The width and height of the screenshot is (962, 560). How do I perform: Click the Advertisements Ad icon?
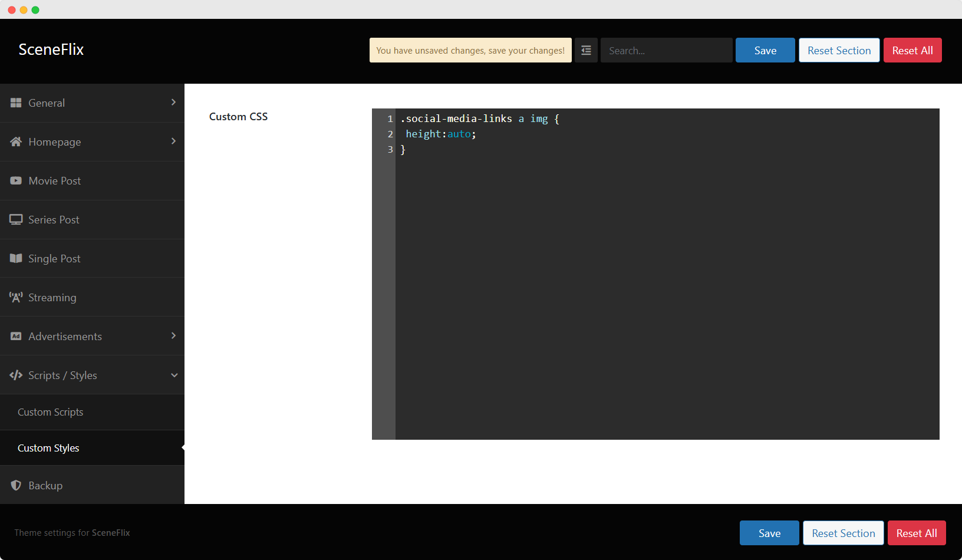[x=16, y=336]
